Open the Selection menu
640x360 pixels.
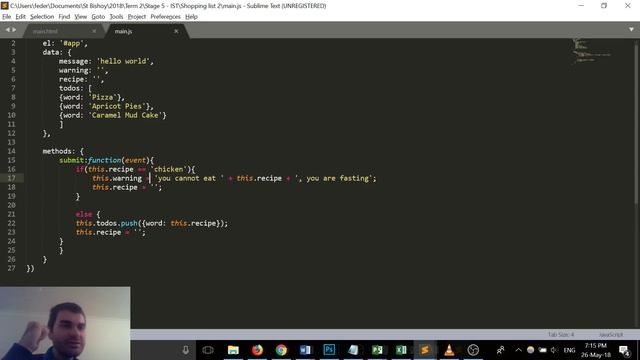click(x=42, y=17)
